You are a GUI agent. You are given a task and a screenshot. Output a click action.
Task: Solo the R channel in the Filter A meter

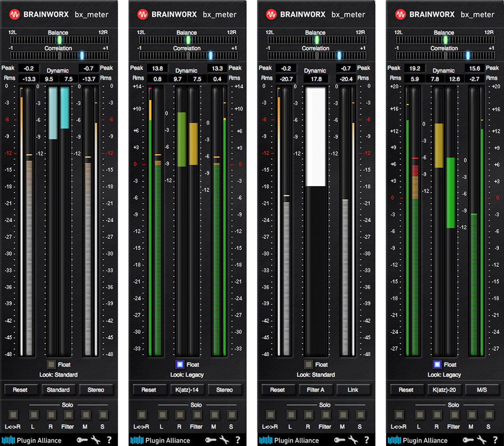point(308,415)
